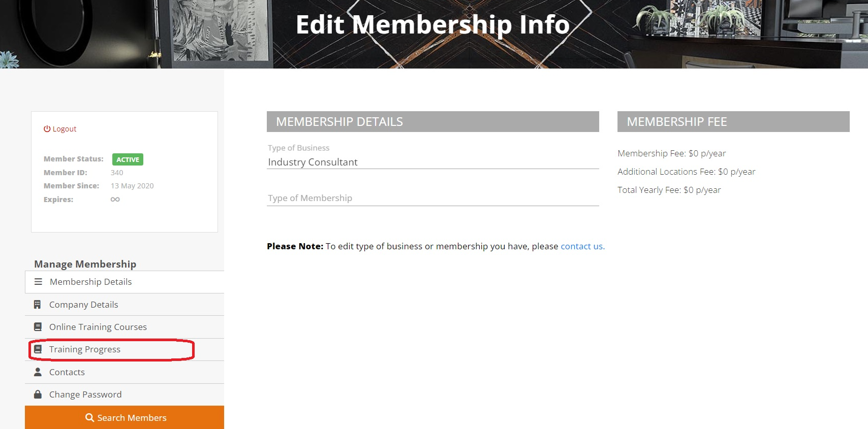This screenshot has height=429, width=868.
Task: Click the Training Progress book icon
Action: (38, 349)
